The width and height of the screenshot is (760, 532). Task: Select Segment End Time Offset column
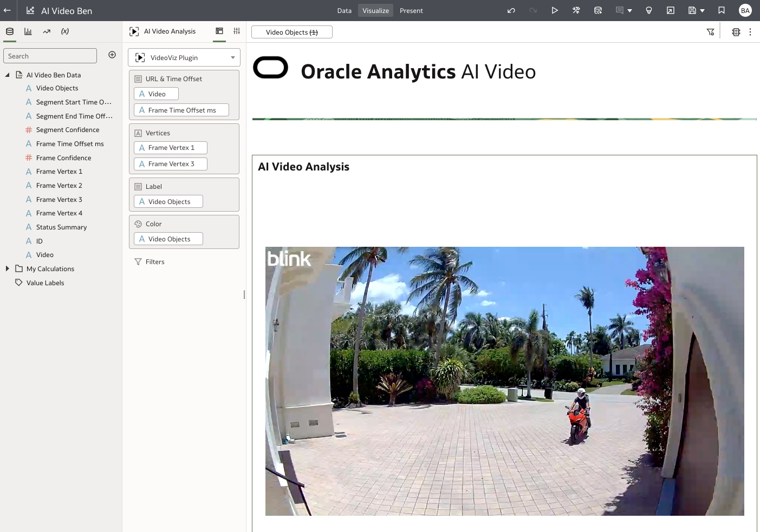click(x=74, y=116)
